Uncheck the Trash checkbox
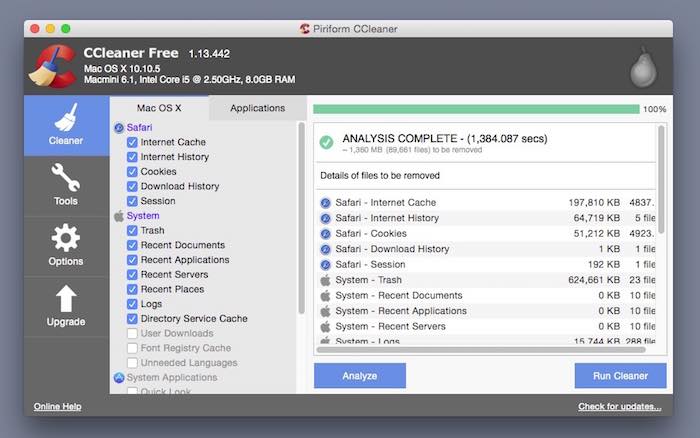Image resolution: width=700 pixels, height=438 pixels. coord(132,231)
